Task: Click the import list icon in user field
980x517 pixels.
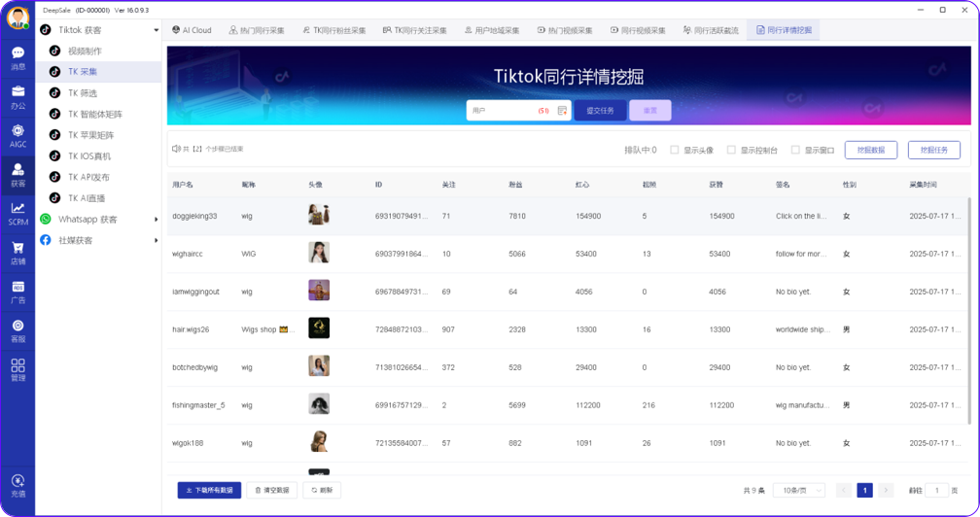Action: [562, 111]
